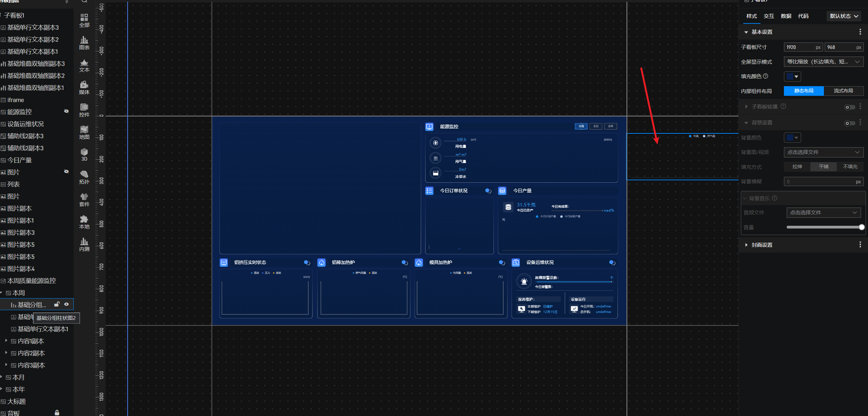Open the 拓扑 topology category
This screenshot has height=416, width=868.
[x=84, y=177]
